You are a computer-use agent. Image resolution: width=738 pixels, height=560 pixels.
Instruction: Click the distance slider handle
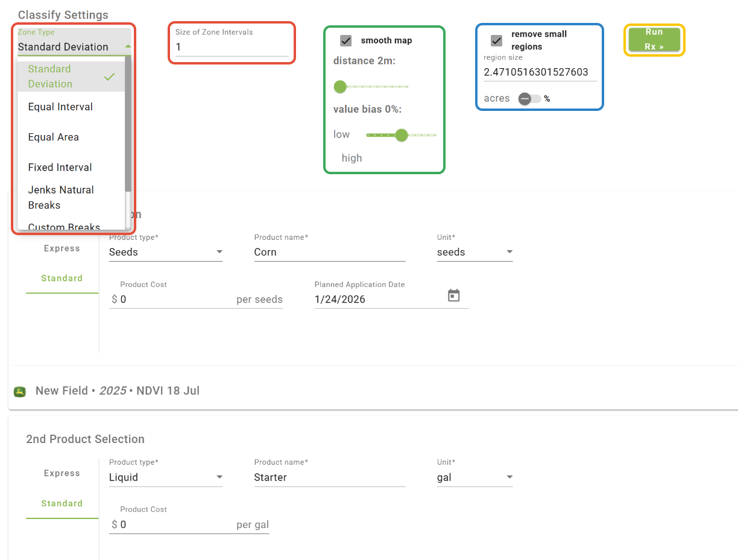pyautogui.click(x=340, y=87)
